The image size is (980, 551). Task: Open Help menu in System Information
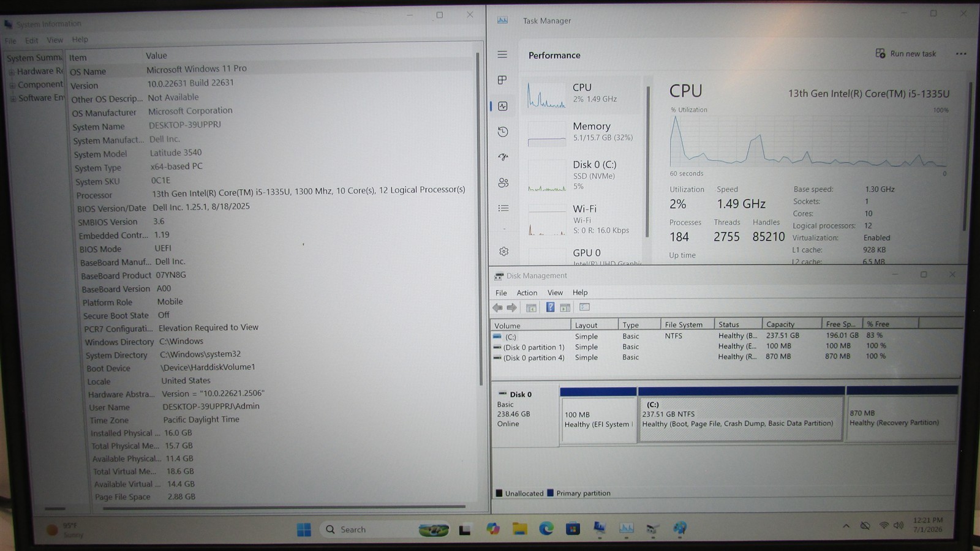tap(80, 39)
